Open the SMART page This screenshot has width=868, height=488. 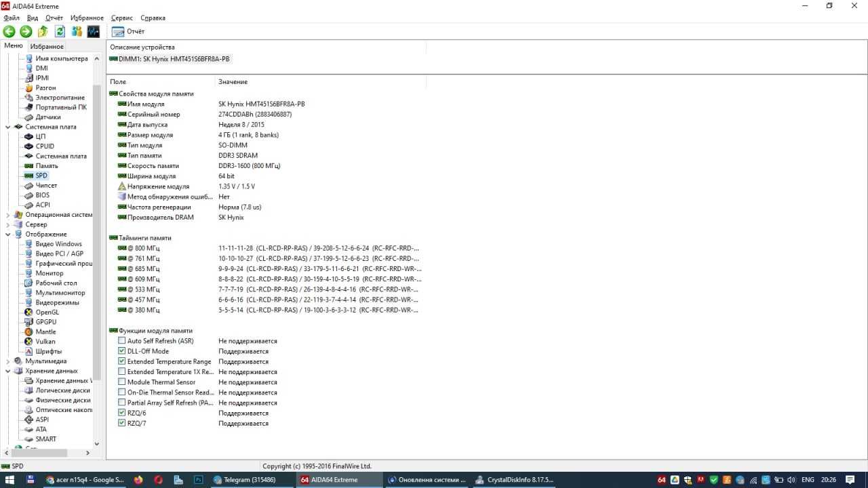[46, 439]
